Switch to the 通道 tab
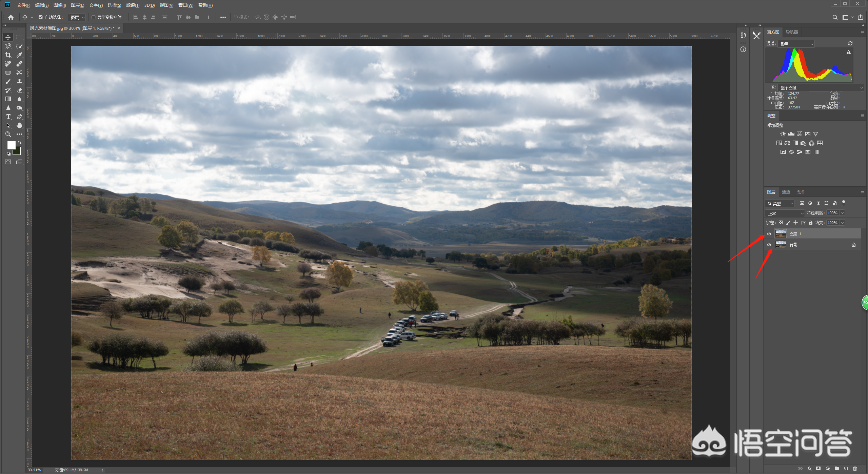The height and width of the screenshot is (474, 868). 786,192
